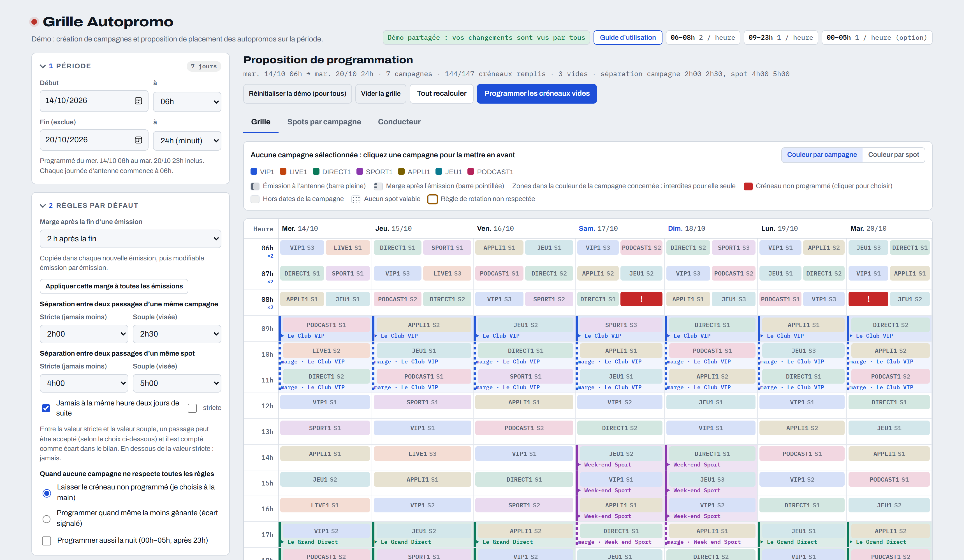Click 'Réinitialiser la démo (pour tous)' button

click(x=297, y=94)
